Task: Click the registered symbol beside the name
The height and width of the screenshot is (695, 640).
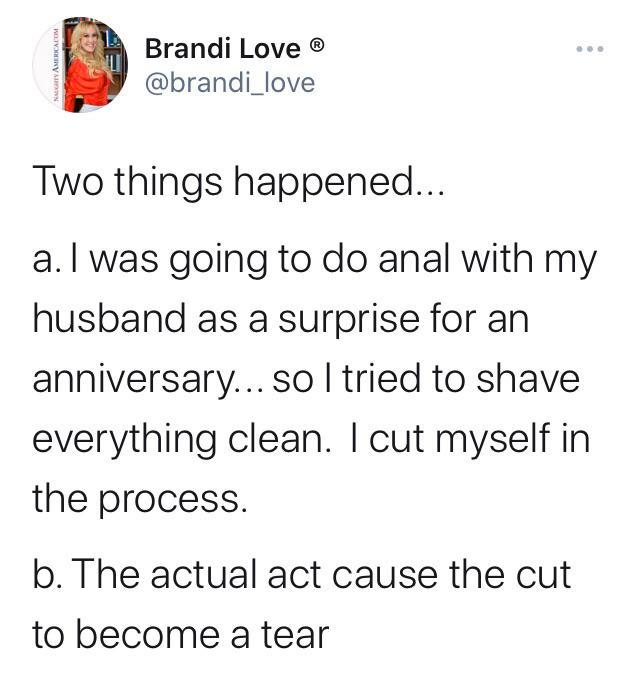Action: (315, 47)
